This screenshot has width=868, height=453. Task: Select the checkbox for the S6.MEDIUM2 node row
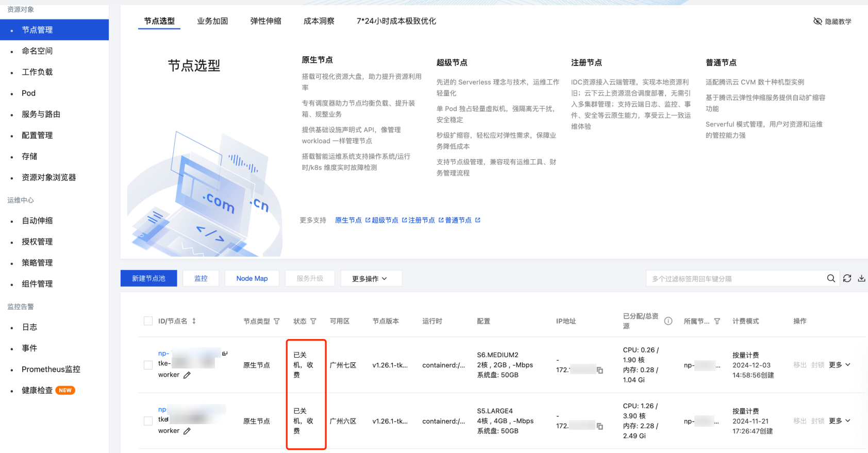[148, 365]
